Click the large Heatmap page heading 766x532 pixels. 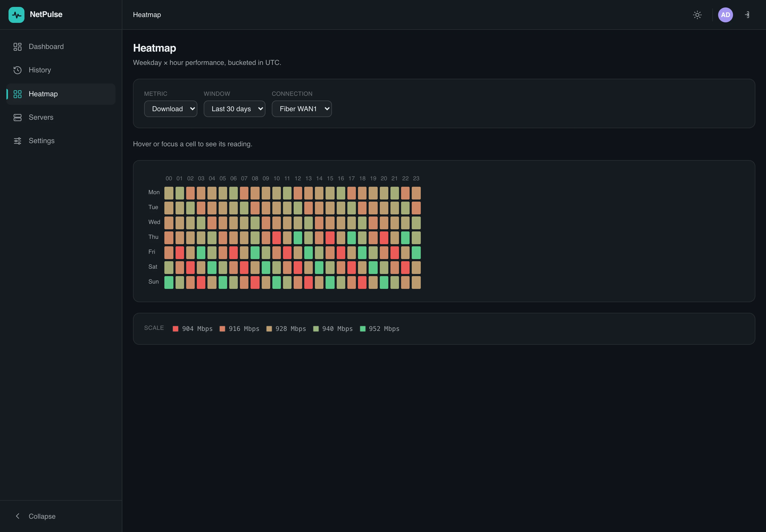click(x=154, y=48)
